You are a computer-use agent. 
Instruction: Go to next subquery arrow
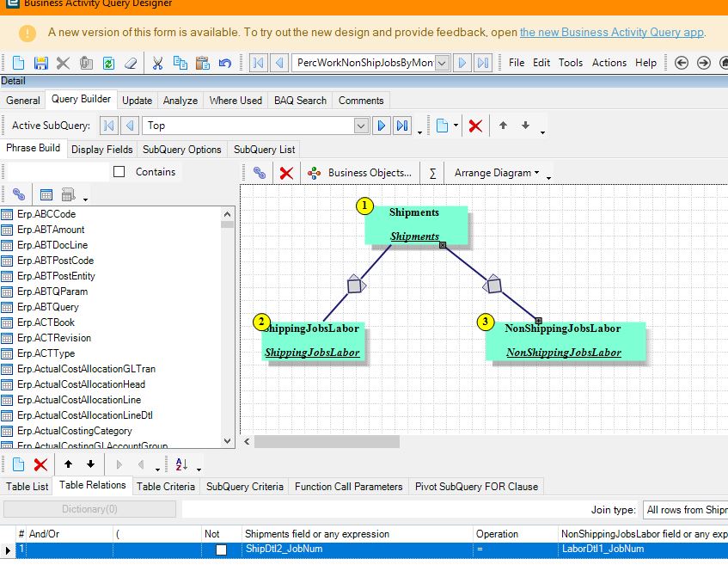(381, 126)
